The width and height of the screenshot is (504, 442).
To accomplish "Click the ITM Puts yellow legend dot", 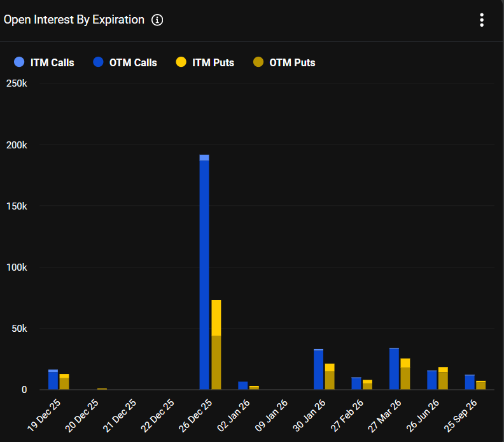I will [181, 62].
